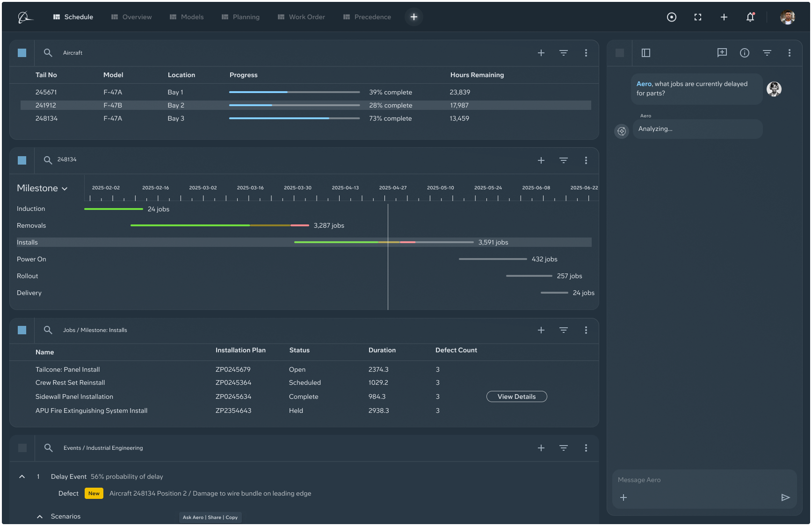The image size is (812, 526).
Task: Open the Planning tab
Action: pyautogui.click(x=240, y=17)
